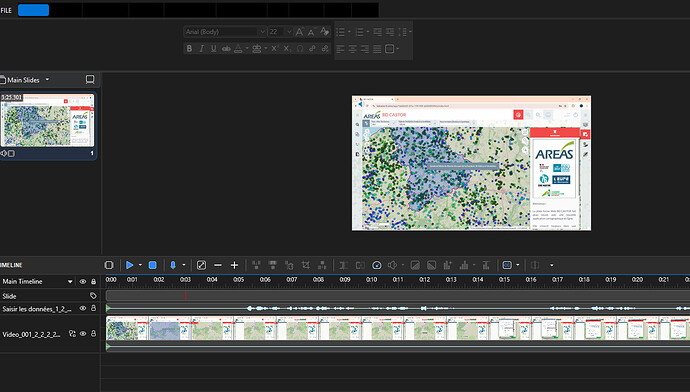Center align the text

(x=352, y=49)
